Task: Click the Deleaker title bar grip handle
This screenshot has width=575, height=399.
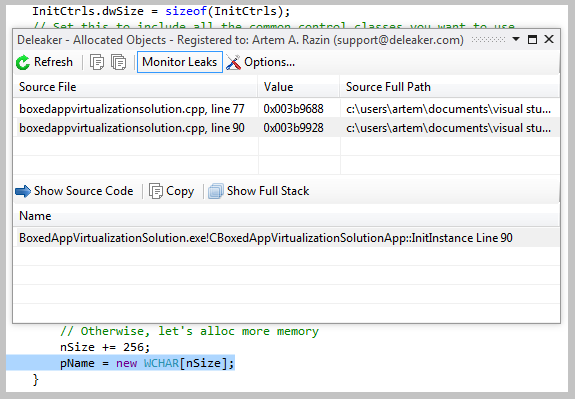Action: (488, 39)
